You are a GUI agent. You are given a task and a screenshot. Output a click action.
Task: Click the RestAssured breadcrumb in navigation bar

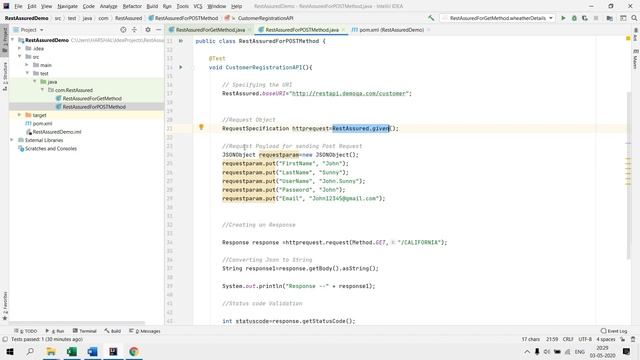pyautogui.click(x=128, y=18)
